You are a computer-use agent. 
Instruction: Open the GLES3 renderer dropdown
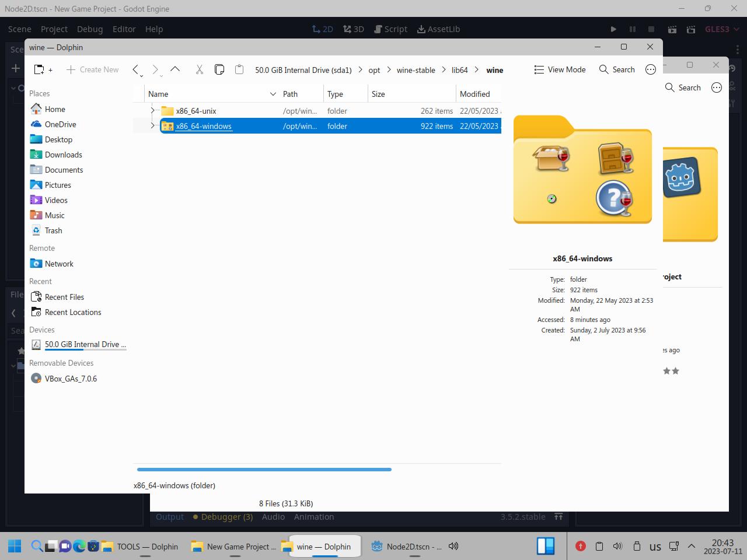click(x=722, y=29)
